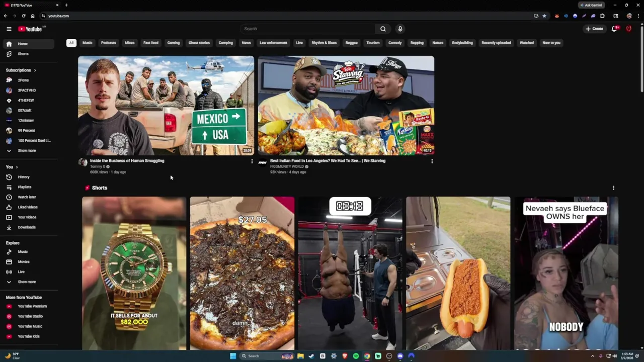The width and height of the screenshot is (644, 362).
Task: Open YouTube Studio link
Action: (29, 316)
